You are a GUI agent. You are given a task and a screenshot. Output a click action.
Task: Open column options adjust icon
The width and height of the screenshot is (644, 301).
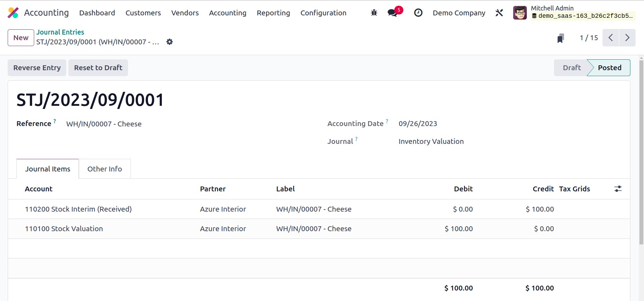[618, 189]
